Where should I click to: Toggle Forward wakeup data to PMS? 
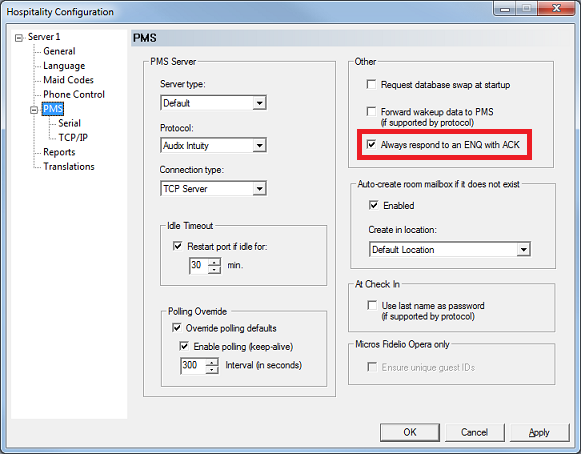point(371,112)
